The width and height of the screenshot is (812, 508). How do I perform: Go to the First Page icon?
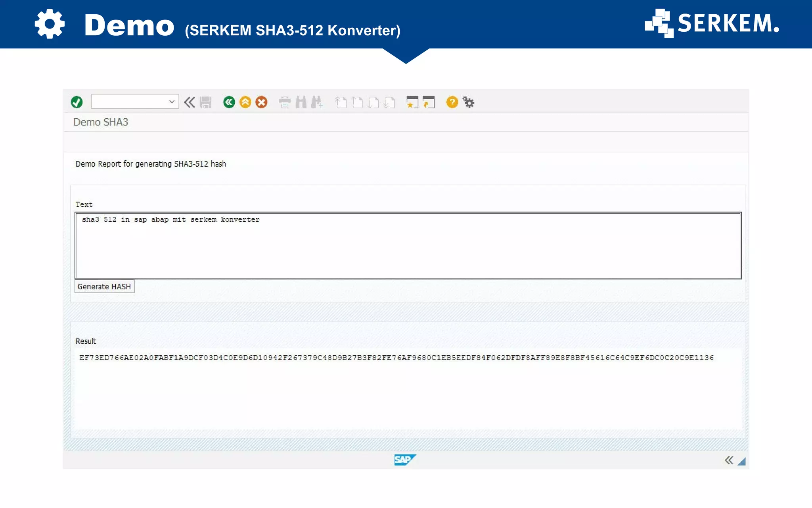point(341,102)
